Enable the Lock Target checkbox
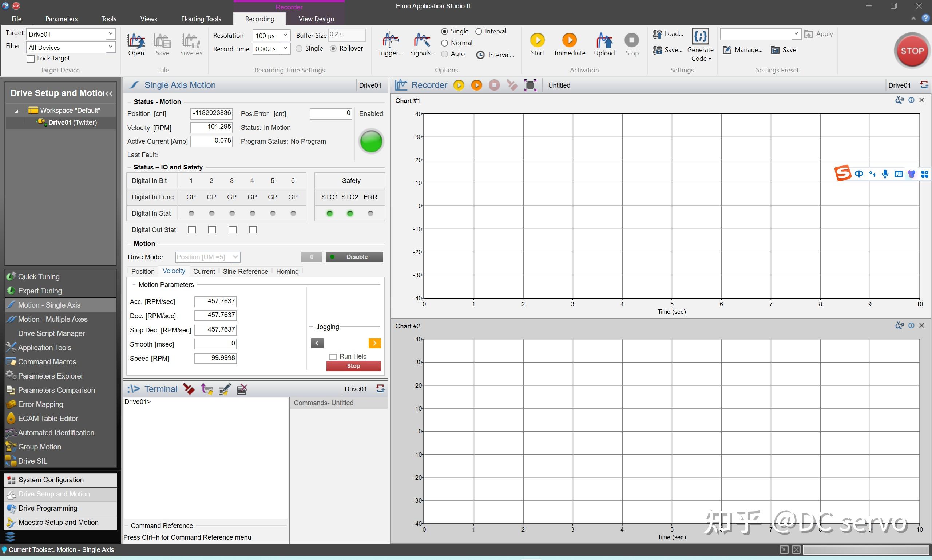Image resolution: width=932 pixels, height=560 pixels. click(x=31, y=59)
